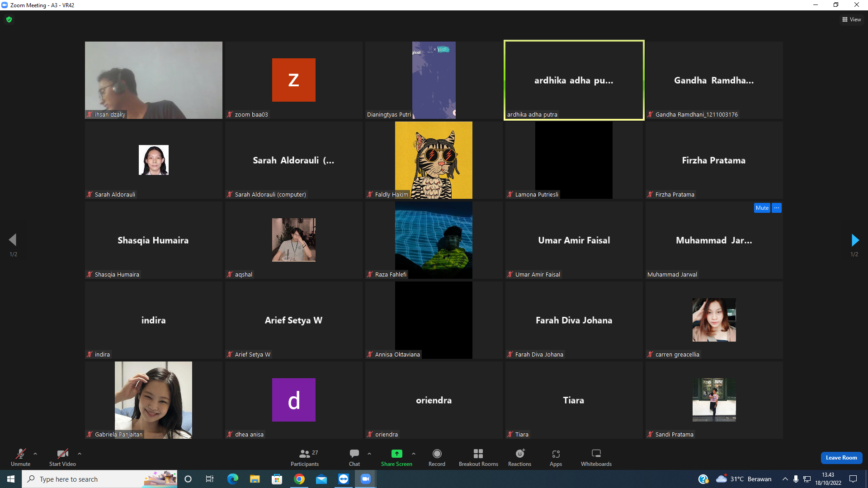868x488 pixels.
Task: Open File Explorer from taskbar
Action: [255, 479]
